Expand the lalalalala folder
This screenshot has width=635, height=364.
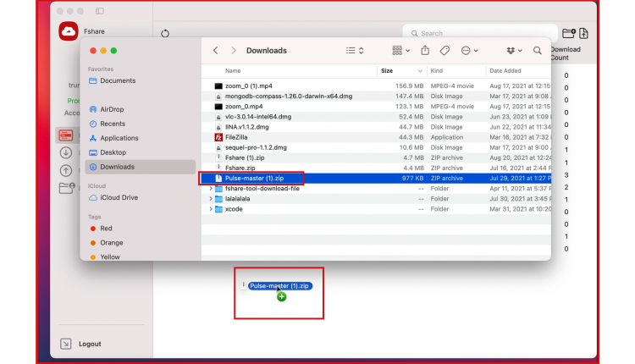click(211, 199)
